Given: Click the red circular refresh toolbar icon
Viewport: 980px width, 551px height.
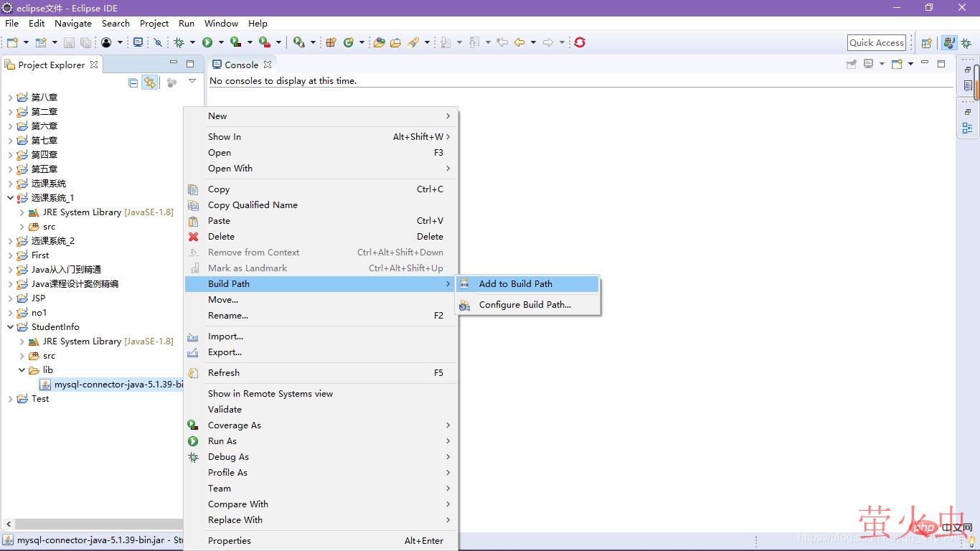Looking at the screenshot, I should click(580, 42).
